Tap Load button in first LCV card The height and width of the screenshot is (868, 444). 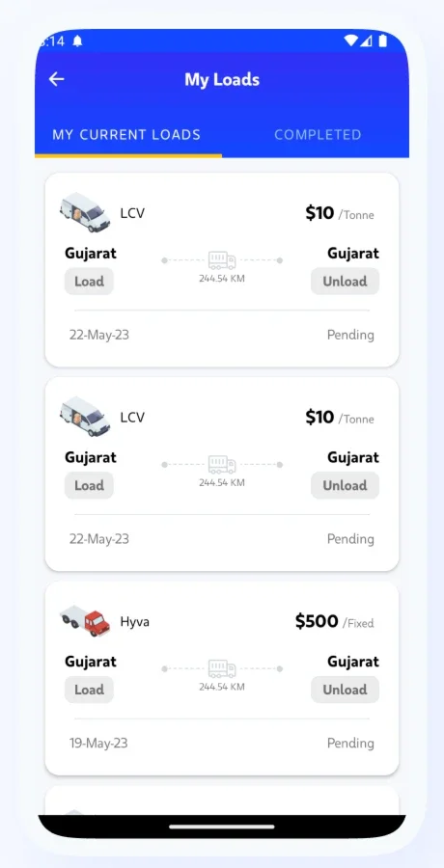click(89, 282)
